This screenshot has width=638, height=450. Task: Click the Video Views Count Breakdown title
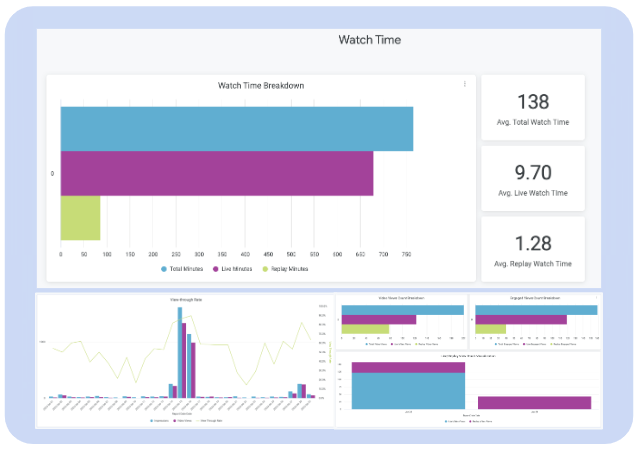pyautogui.click(x=402, y=299)
